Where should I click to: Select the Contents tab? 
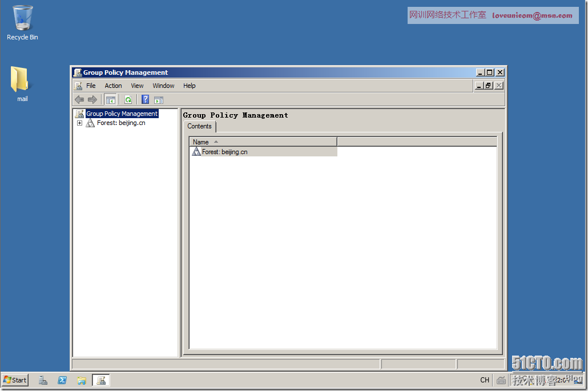199,126
